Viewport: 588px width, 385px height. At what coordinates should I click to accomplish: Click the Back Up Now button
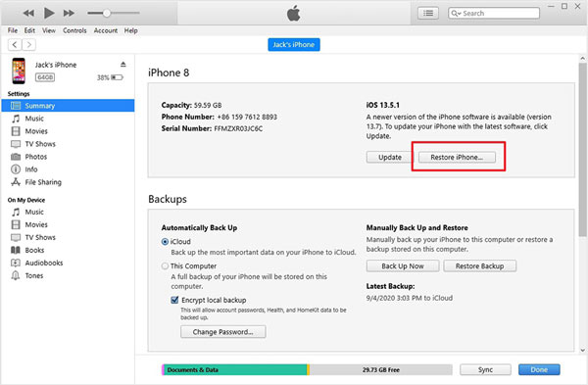pyautogui.click(x=403, y=266)
